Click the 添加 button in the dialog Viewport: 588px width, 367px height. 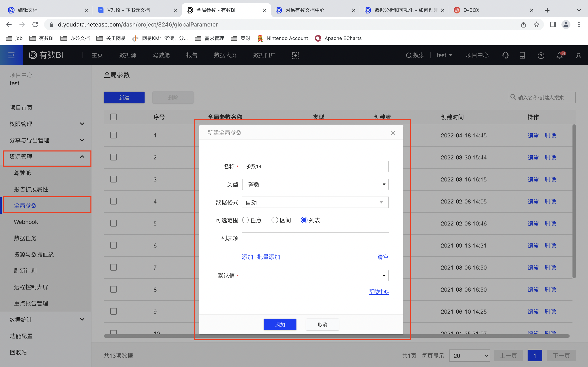point(280,325)
